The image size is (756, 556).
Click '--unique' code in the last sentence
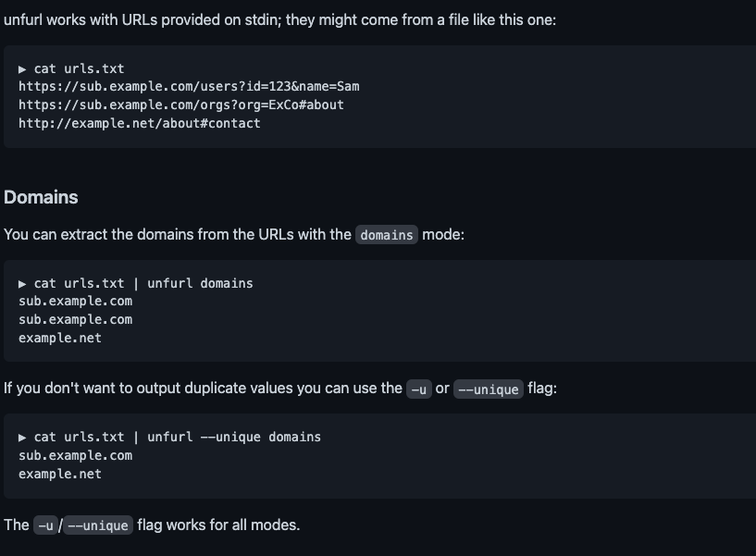point(98,525)
